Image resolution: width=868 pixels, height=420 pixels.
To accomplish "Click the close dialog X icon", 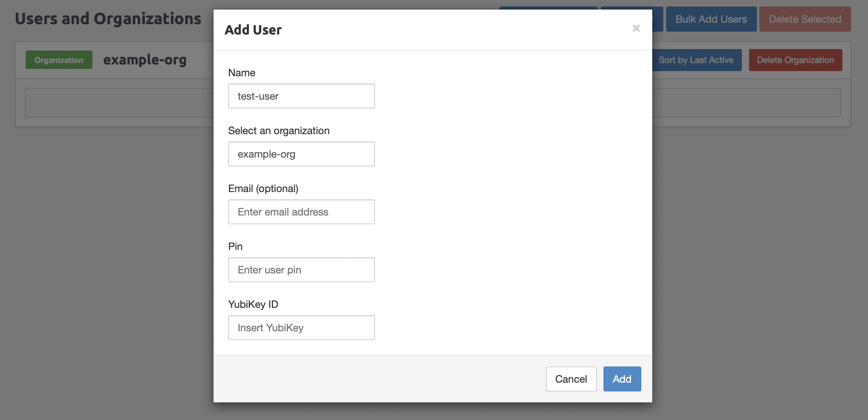I will tap(636, 28).
